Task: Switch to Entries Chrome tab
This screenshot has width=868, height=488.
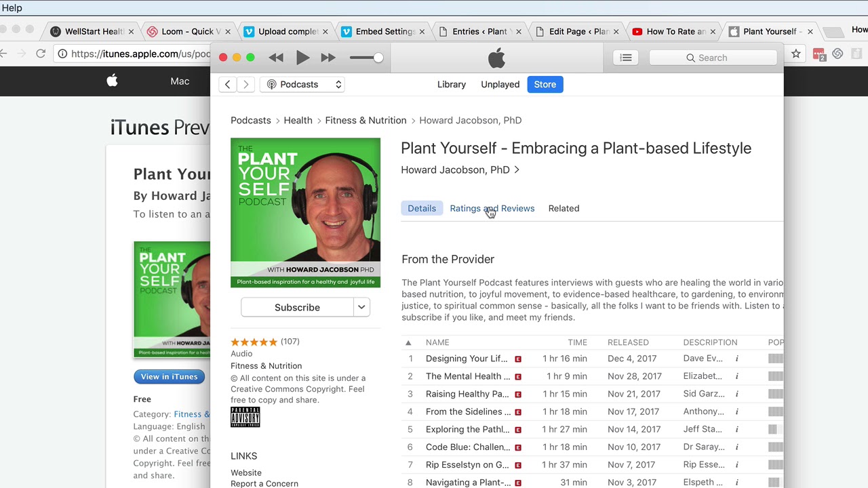Action: point(481,31)
